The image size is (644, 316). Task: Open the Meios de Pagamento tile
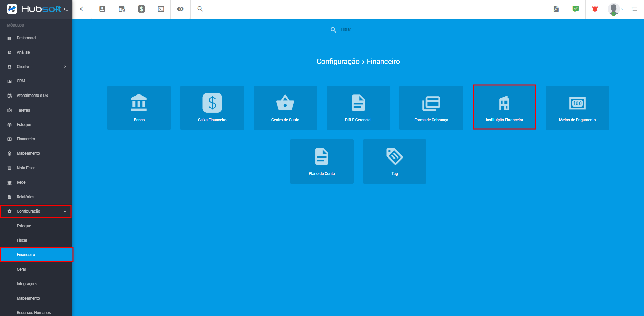(x=577, y=108)
